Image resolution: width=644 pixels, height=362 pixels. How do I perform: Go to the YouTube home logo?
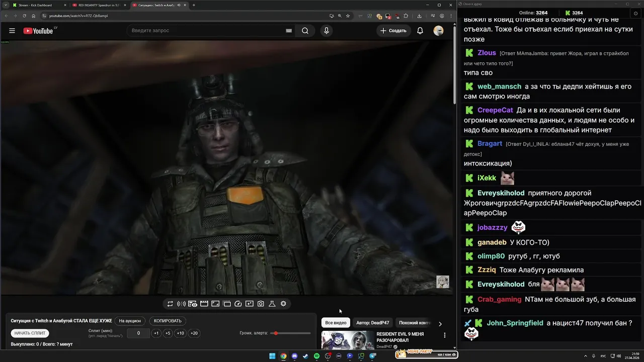(x=38, y=31)
